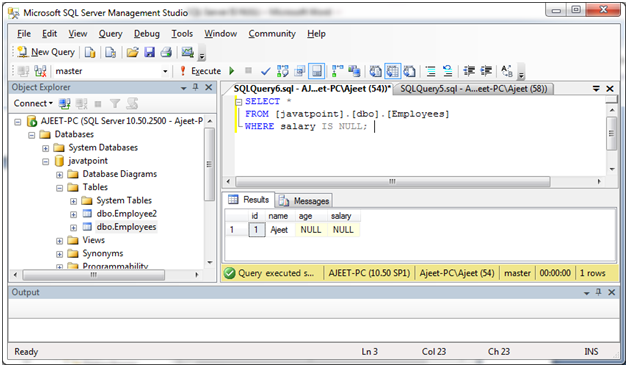Expand the dbo.Employees table node

click(x=74, y=228)
